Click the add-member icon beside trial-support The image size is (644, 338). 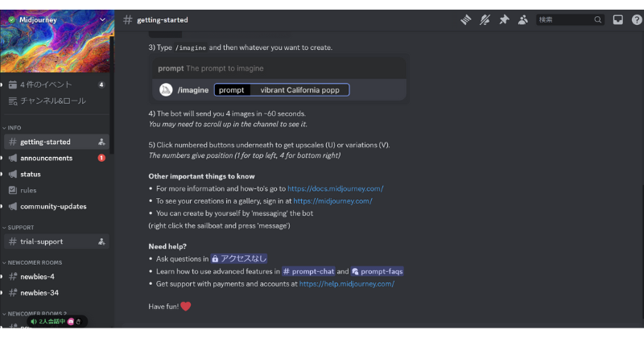101,242
